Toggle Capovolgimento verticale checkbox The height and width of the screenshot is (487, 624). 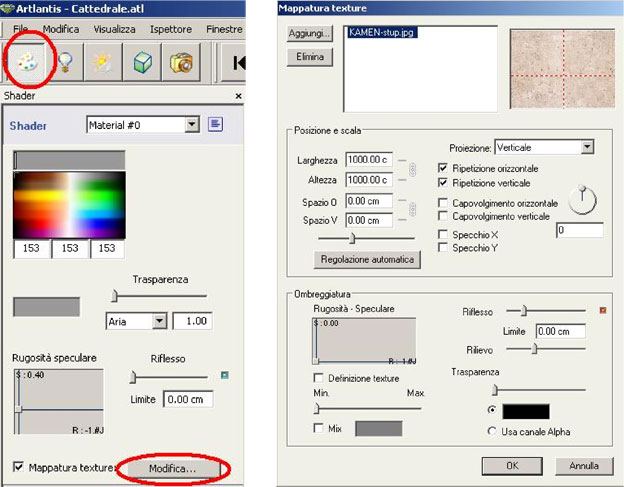[444, 216]
